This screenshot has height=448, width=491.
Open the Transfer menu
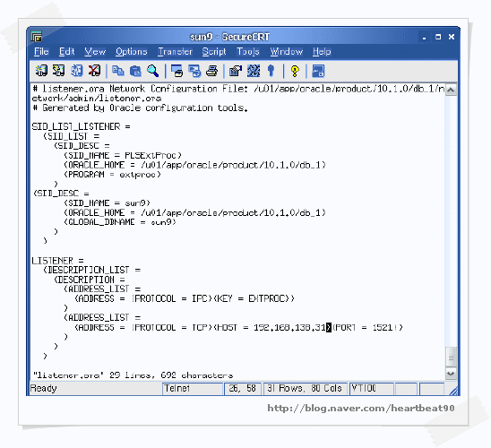(175, 51)
